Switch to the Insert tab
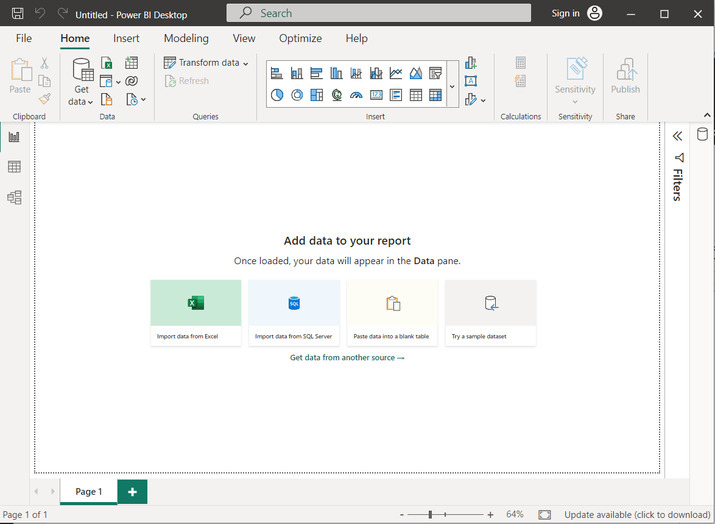 (x=126, y=38)
